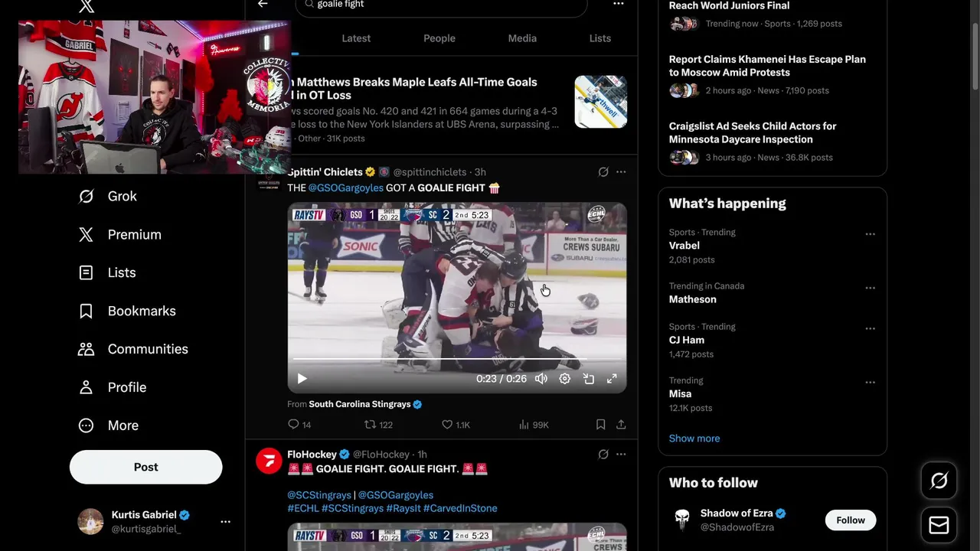Open search options three-dot menu

click(x=619, y=5)
